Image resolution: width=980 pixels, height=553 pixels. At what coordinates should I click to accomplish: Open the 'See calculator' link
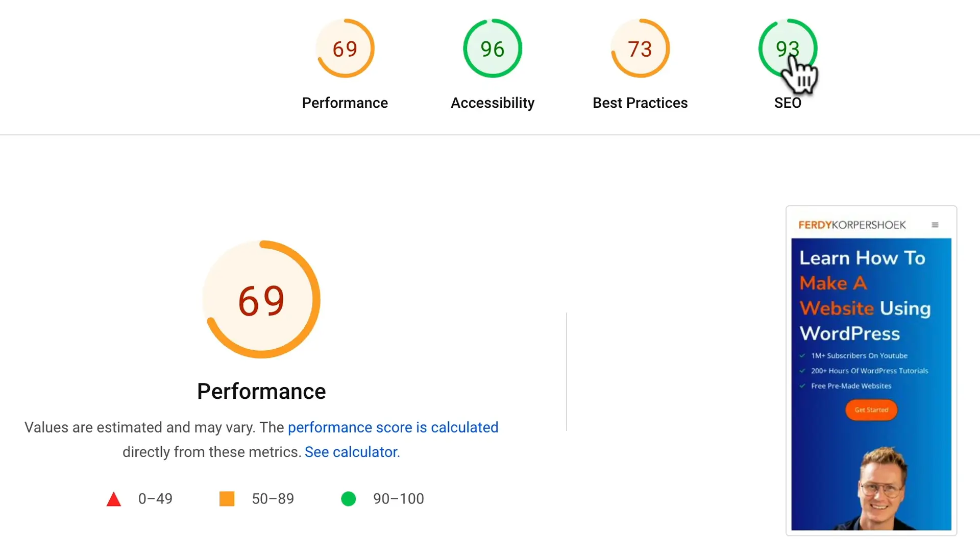click(351, 452)
